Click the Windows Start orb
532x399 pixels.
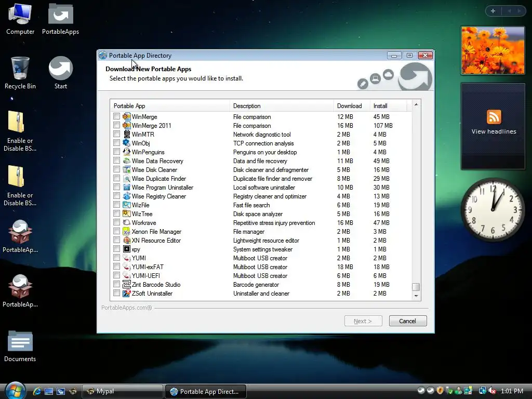pyautogui.click(x=15, y=391)
